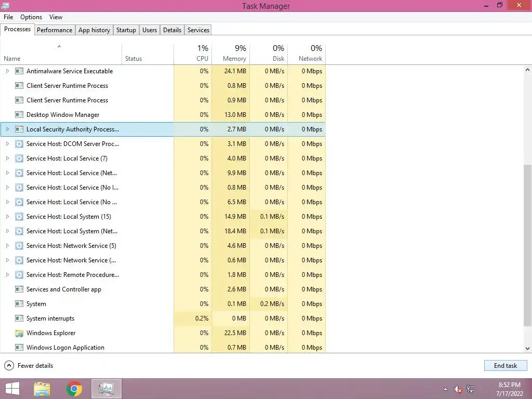The height and width of the screenshot is (399, 532).
Task: Sort by the Status column header
Action: coord(148,54)
